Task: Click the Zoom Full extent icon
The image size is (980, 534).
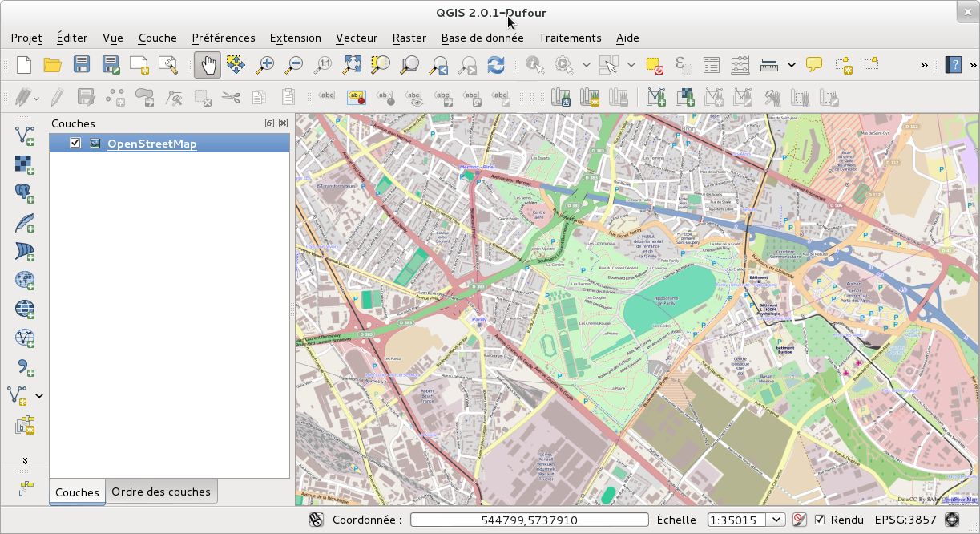Action: [x=352, y=65]
